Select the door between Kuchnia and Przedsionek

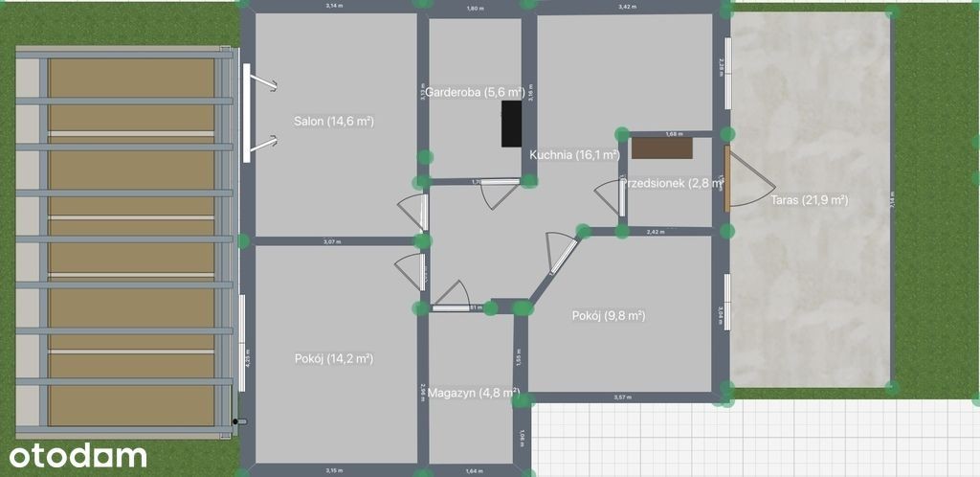(611, 198)
